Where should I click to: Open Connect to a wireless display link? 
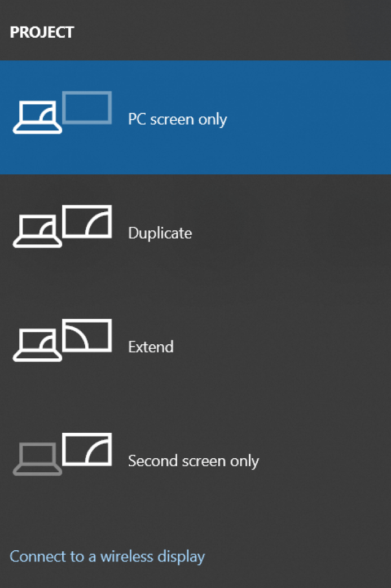(107, 556)
